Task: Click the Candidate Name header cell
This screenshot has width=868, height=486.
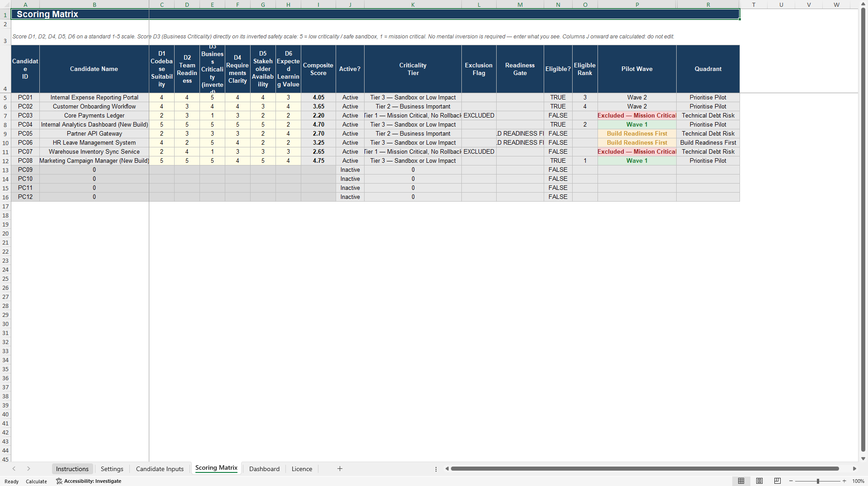Action: tap(94, 69)
